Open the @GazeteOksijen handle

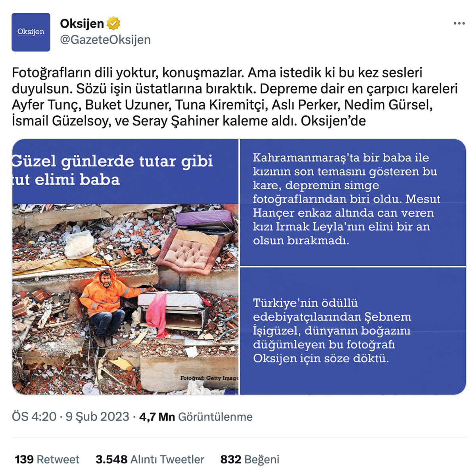(105, 40)
